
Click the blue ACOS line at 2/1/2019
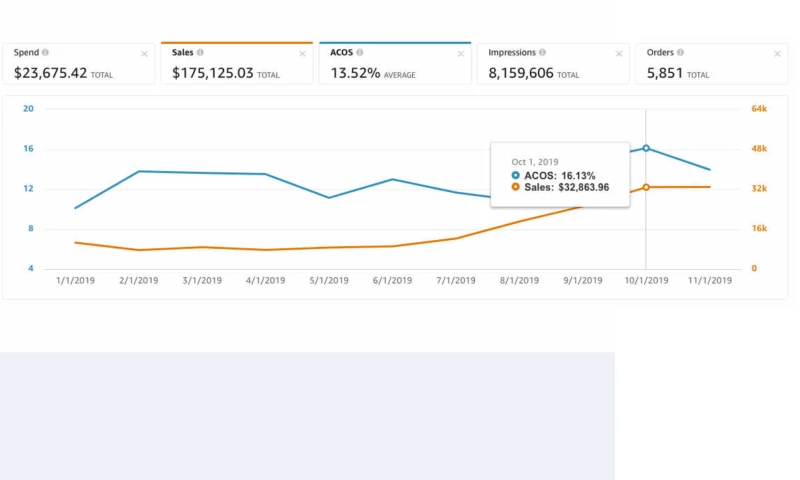point(138,171)
